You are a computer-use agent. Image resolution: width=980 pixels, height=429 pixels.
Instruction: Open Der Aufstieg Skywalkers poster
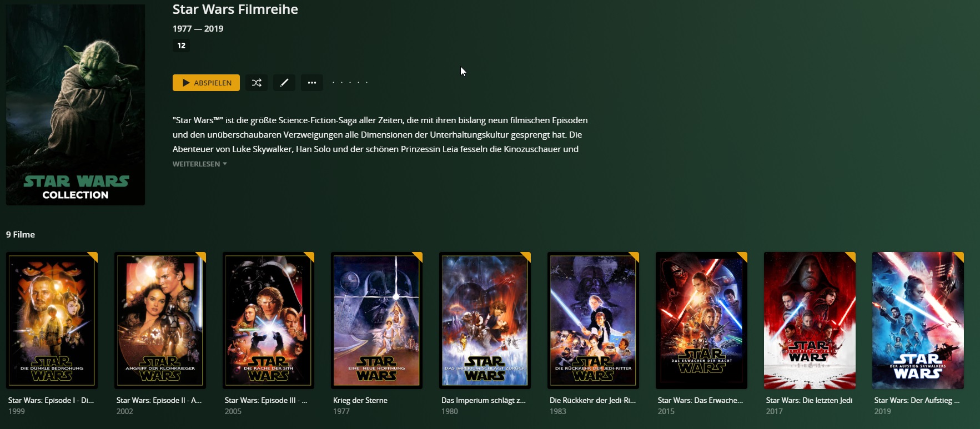(918, 320)
